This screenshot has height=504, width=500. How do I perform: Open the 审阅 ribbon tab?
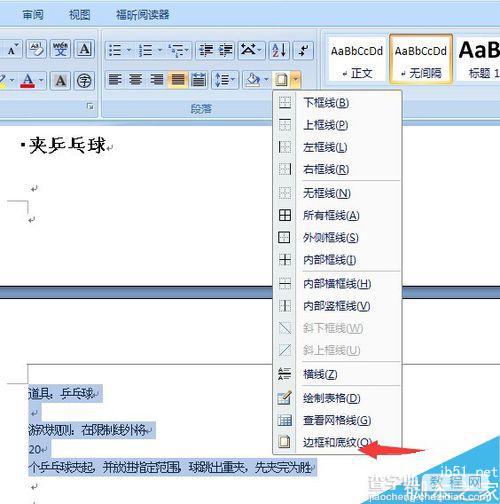pyautogui.click(x=33, y=15)
